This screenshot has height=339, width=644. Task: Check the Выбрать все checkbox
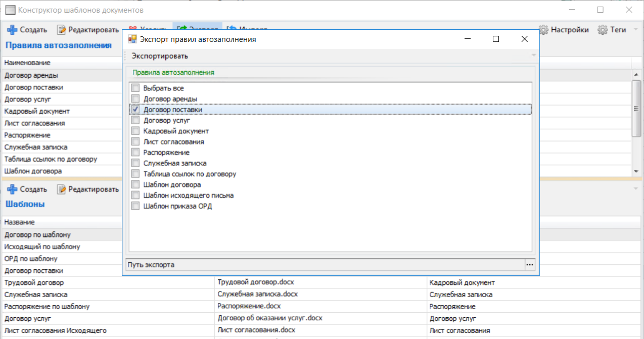[135, 88]
